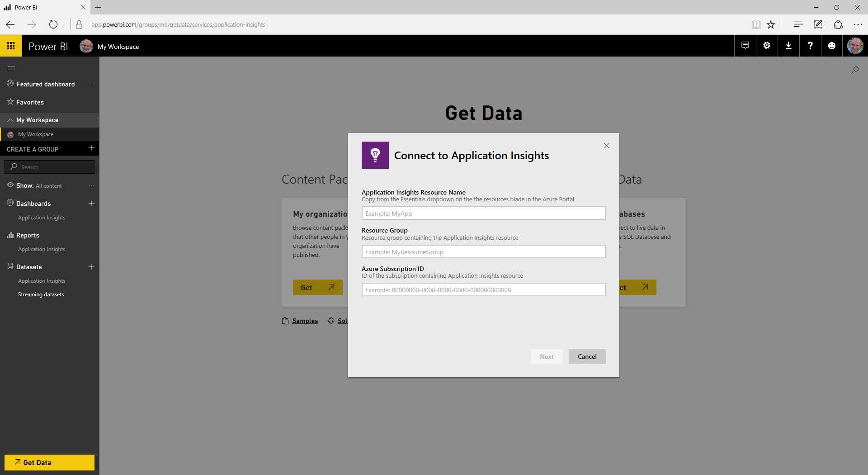This screenshot has height=475, width=868.
Task: Click the user profile avatar
Action: click(855, 46)
